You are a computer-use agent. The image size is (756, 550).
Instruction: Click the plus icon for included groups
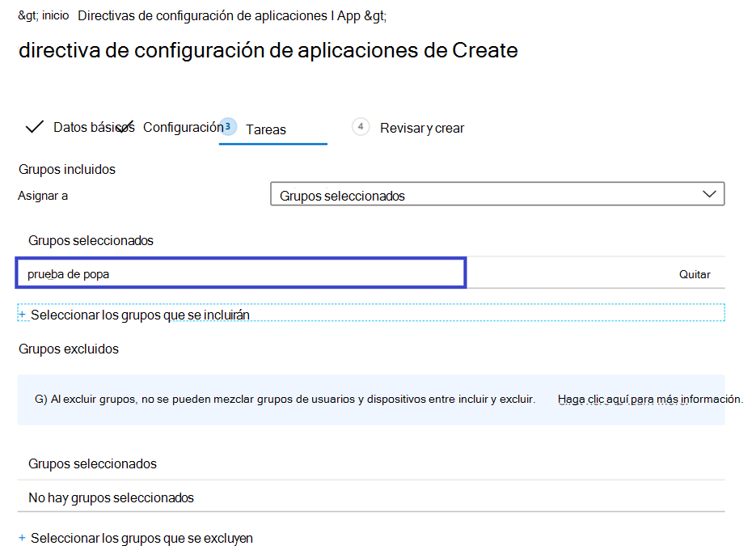pyautogui.click(x=22, y=315)
